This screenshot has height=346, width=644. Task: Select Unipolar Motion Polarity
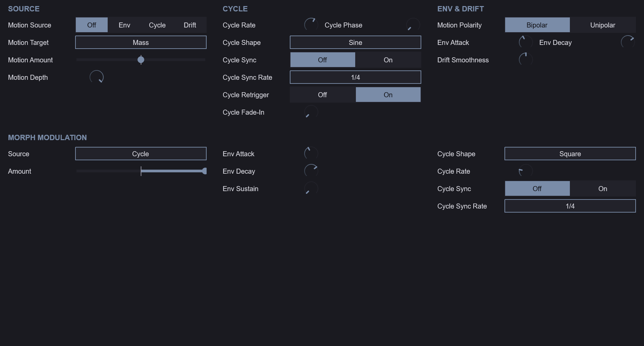[x=603, y=25]
